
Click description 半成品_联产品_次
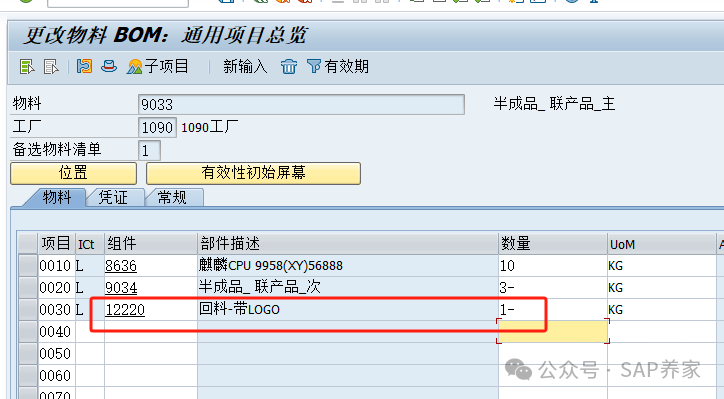[259, 287]
